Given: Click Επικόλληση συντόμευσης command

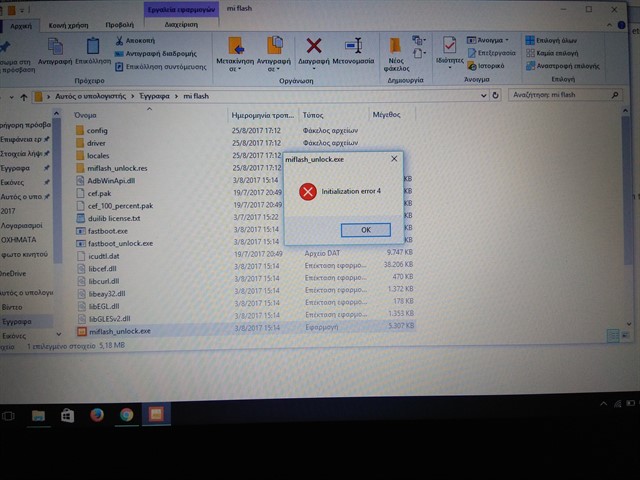Looking at the screenshot, I should click(x=161, y=67).
